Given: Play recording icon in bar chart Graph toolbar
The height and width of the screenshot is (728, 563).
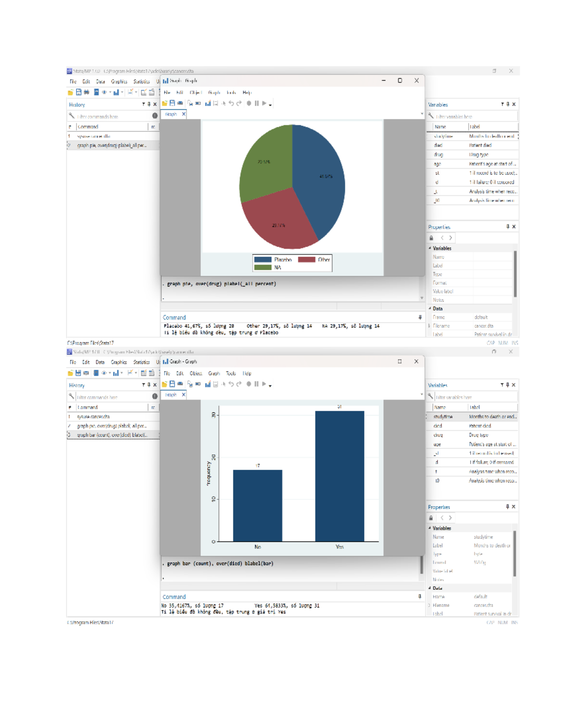Looking at the screenshot, I should pos(264,384).
